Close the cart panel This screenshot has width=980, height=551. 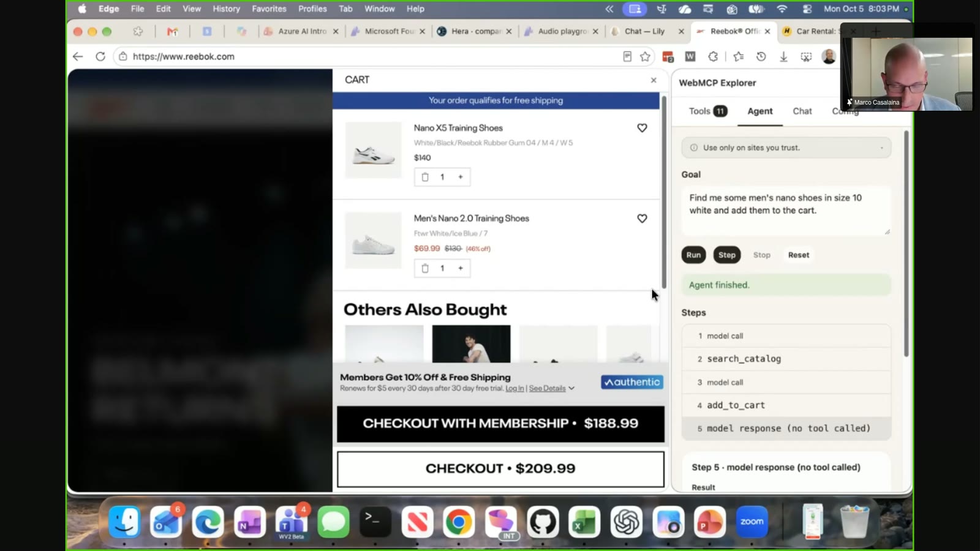click(x=654, y=80)
